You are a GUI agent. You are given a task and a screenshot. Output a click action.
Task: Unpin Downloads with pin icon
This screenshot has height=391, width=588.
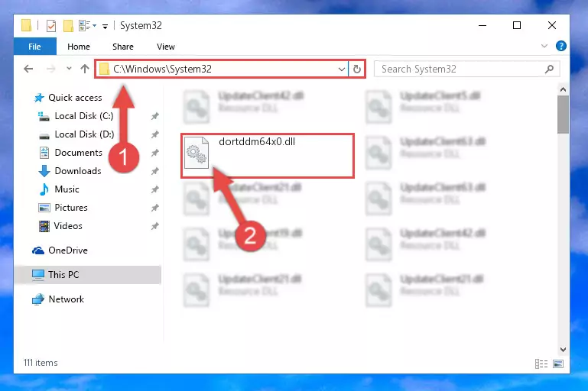point(155,171)
